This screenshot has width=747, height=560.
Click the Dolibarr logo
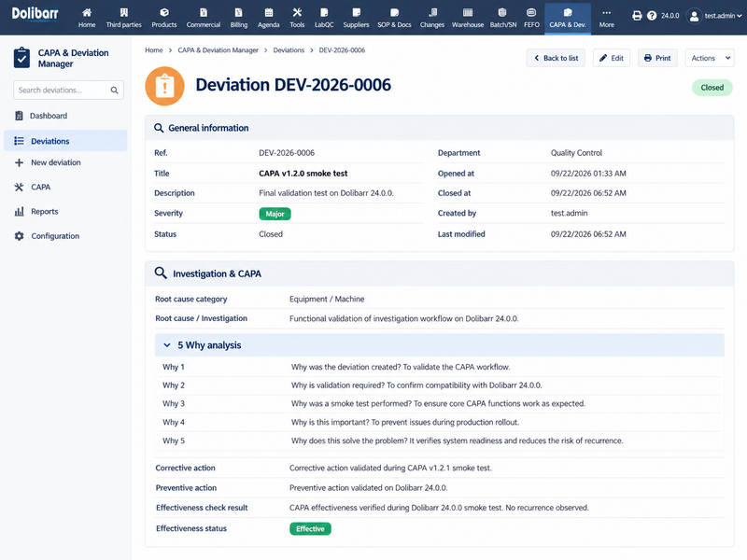click(x=35, y=14)
